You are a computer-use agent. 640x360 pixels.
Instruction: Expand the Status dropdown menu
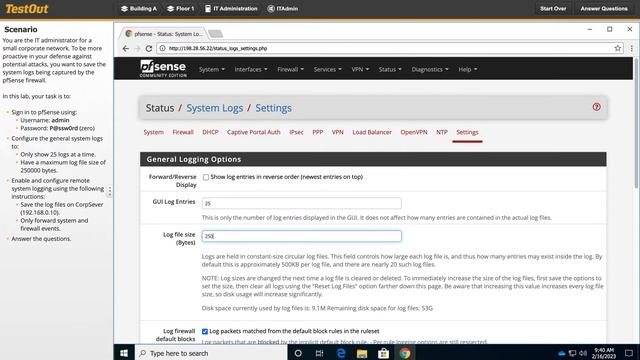(x=390, y=69)
